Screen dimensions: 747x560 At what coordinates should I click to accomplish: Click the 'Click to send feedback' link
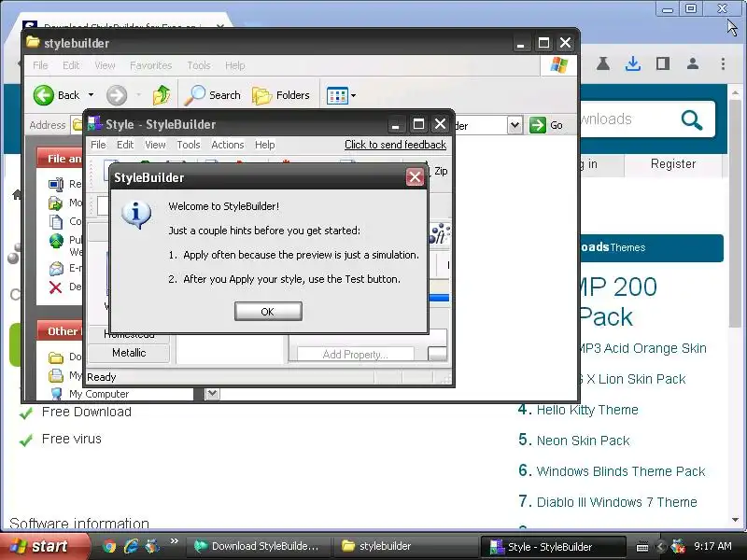pos(395,145)
